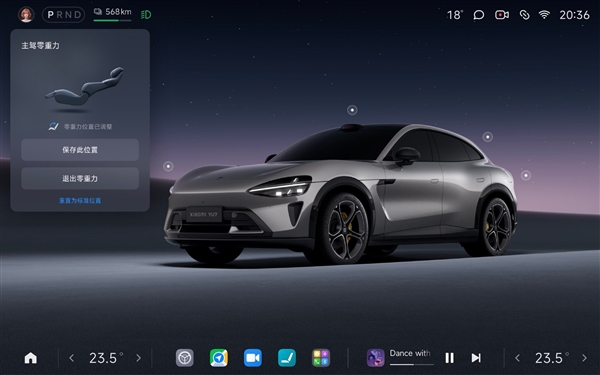600x375 pixels.
Task: Launch the maps navigation app
Action: pyautogui.click(x=219, y=358)
